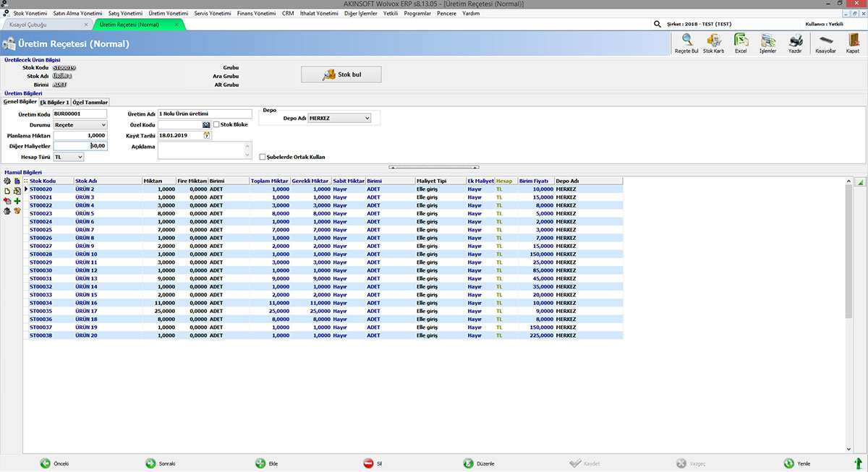Switch to the Ek Bilgiler 1 tab
868x472 pixels.
[x=56, y=102]
